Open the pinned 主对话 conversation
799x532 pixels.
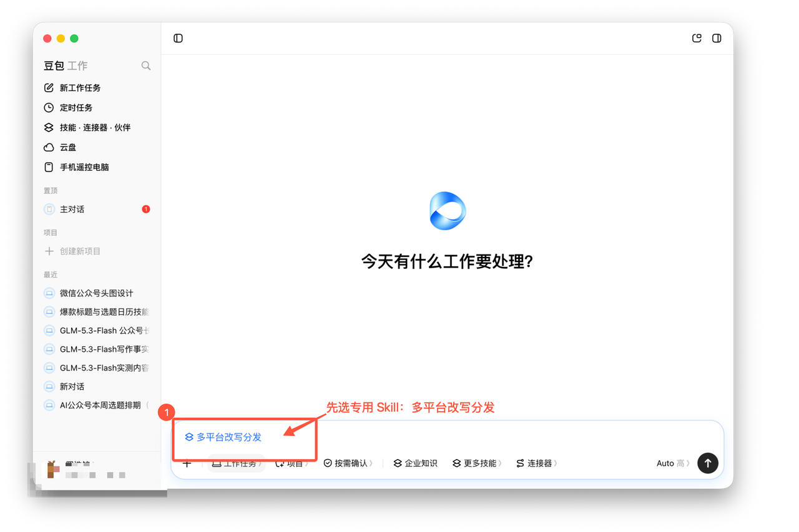pyautogui.click(x=97, y=210)
